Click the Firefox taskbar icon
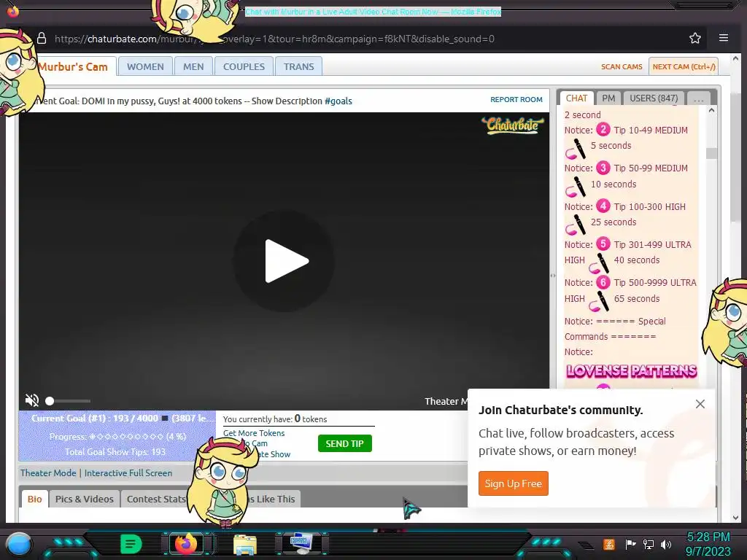This screenshot has height=560, width=747. [x=186, y=544]
